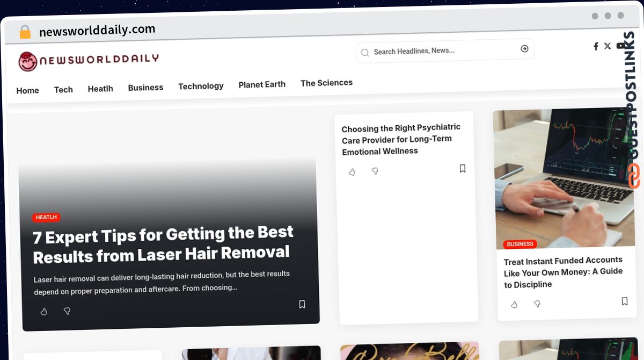Dislike the Laser Hair Removal article
This screenshot has height=360, width=644.
(x=67, y=311)
